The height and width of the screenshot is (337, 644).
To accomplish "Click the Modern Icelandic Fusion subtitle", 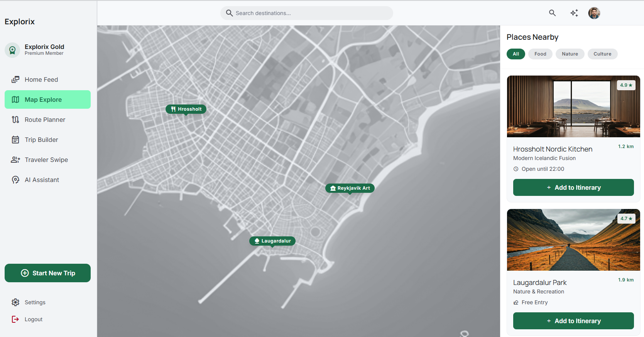I will coord(544,158).
